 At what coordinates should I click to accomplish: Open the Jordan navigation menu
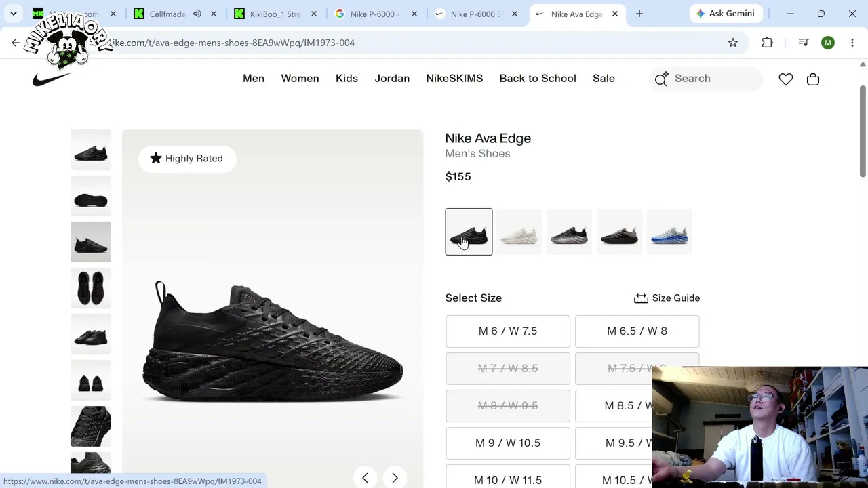392,79
